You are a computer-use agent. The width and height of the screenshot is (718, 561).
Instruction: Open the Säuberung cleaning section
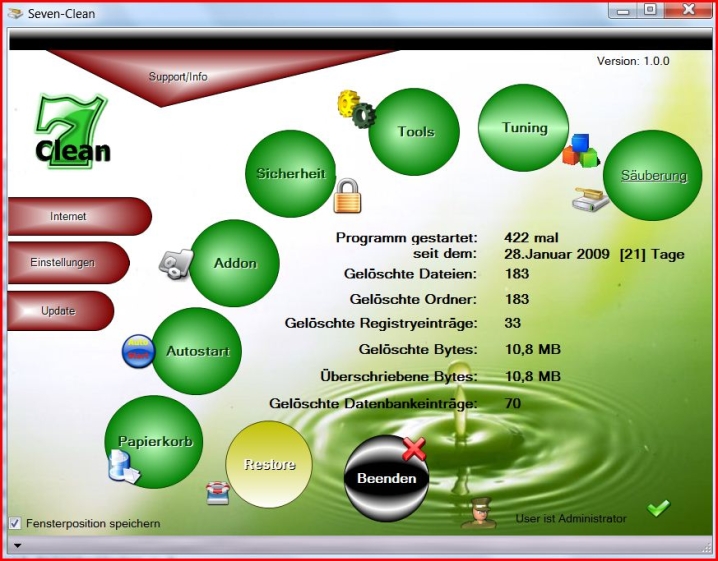(x=654, y=176)
